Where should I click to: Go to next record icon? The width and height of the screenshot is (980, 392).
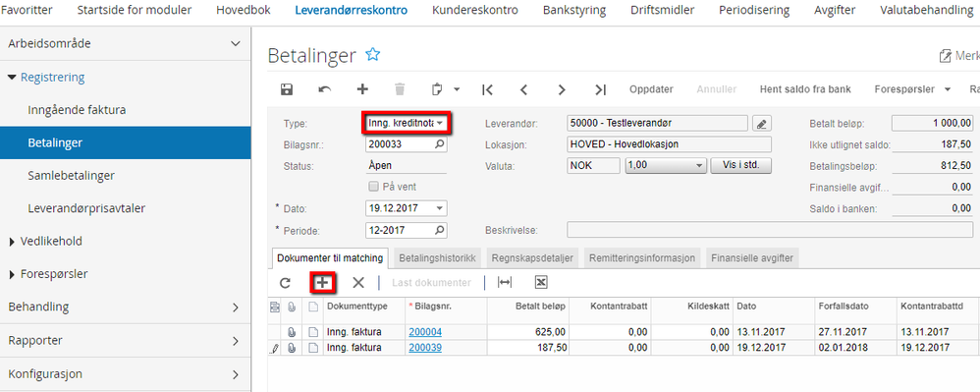[562, 89]
